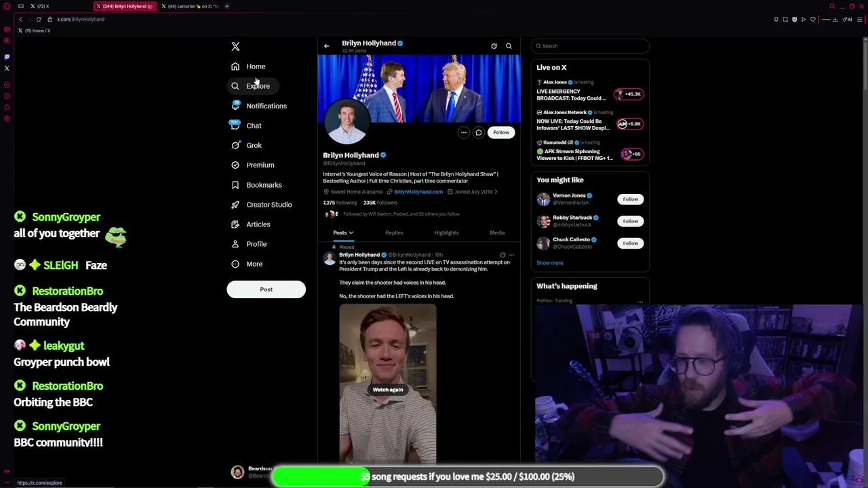This screenshot has width=868, height=488.
Task: Switch to Lemurian on X browser tab
Action: click(190, 6)
